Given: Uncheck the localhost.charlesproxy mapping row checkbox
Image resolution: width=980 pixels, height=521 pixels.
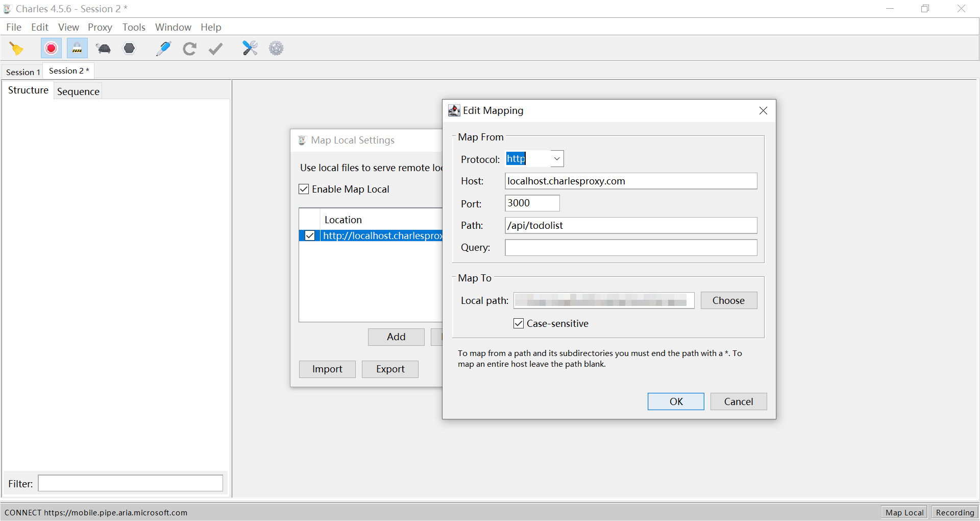Looking at the screenshot, I should click(310, 235).
